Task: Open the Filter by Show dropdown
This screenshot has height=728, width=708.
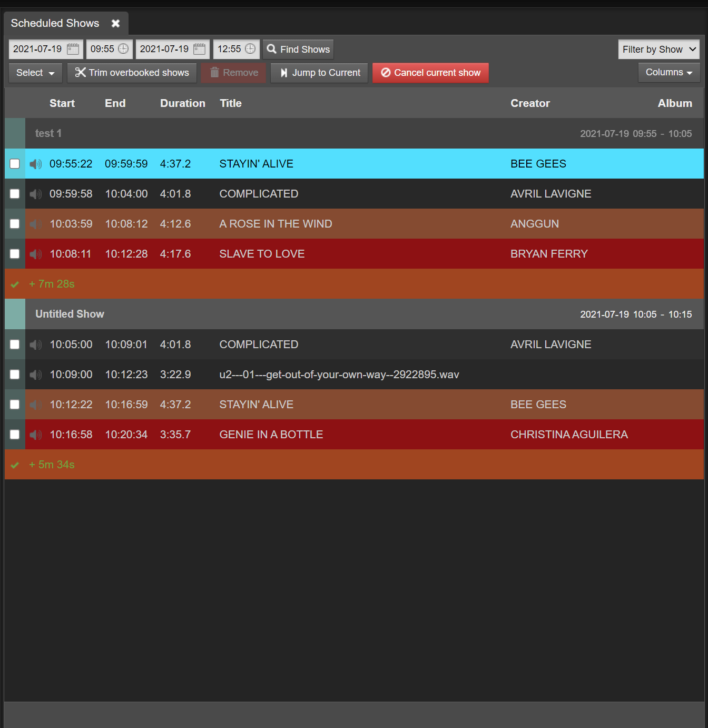Action: coord(658,50)
